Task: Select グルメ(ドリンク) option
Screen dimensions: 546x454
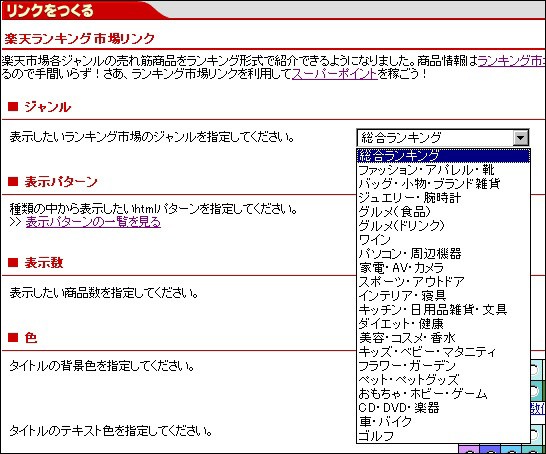Action: tap(443, 226)
